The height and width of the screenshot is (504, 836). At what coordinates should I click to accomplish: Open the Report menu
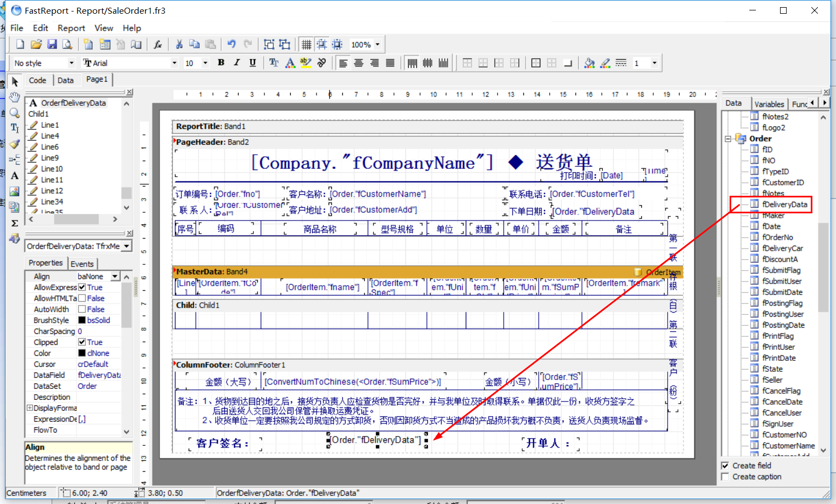[x=71, y=28]
